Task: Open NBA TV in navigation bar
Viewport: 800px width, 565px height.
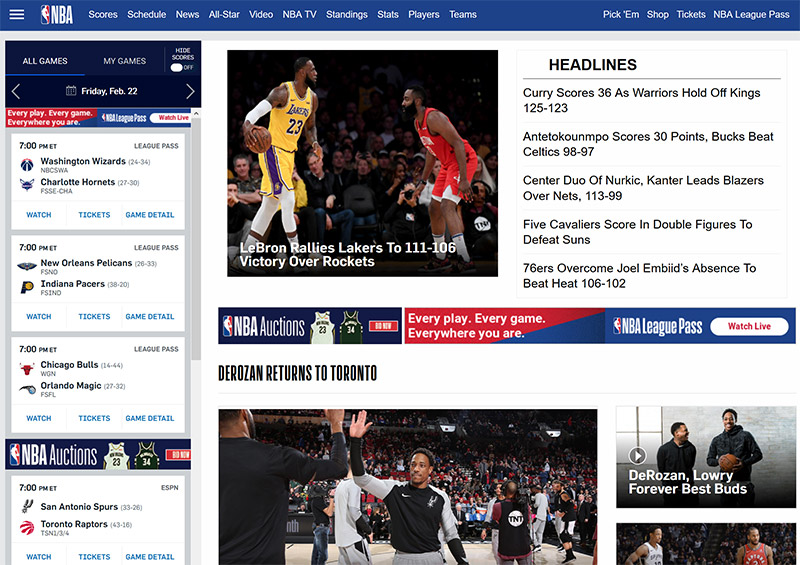Action: pos(299,15)
